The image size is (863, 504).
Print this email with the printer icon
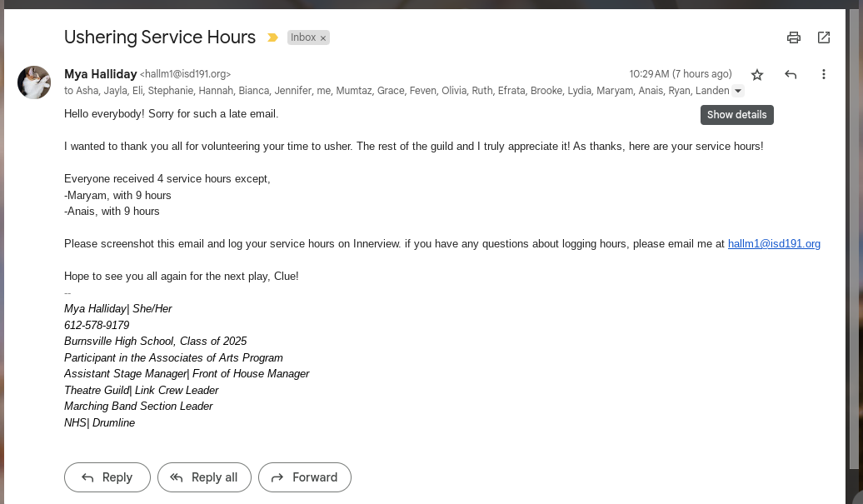pos(794,37)
